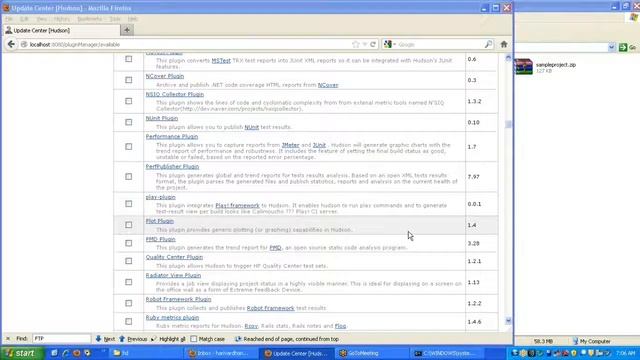Open the URL history dropdown arrow
This screenshot has width=640, height=360.
tap(364, 44)
